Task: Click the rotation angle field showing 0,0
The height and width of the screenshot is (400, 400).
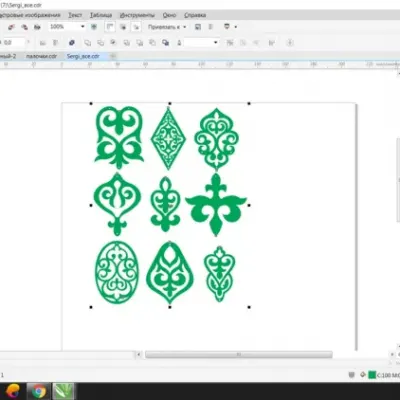Action: (x=13, y=43)
